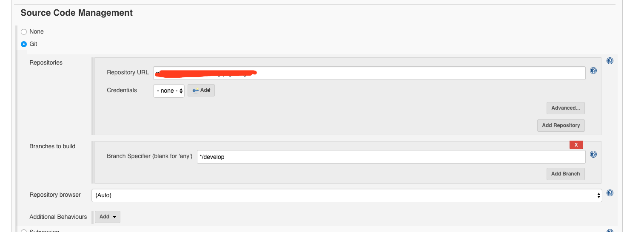Click the Source Code Management heading
Image resolution: width=644 pixels, height=232 pixels.
(77, 13)
